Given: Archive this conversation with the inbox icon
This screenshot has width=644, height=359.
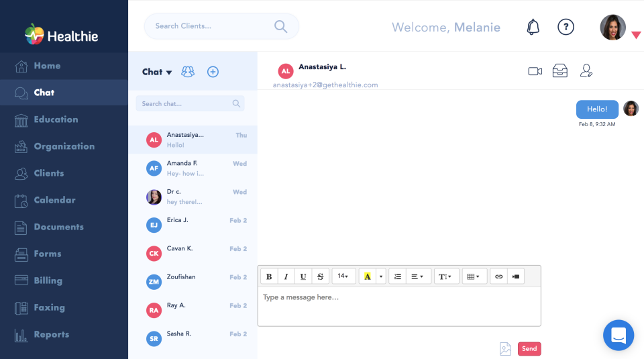Looking at the screenshot, I should (559, 70).
